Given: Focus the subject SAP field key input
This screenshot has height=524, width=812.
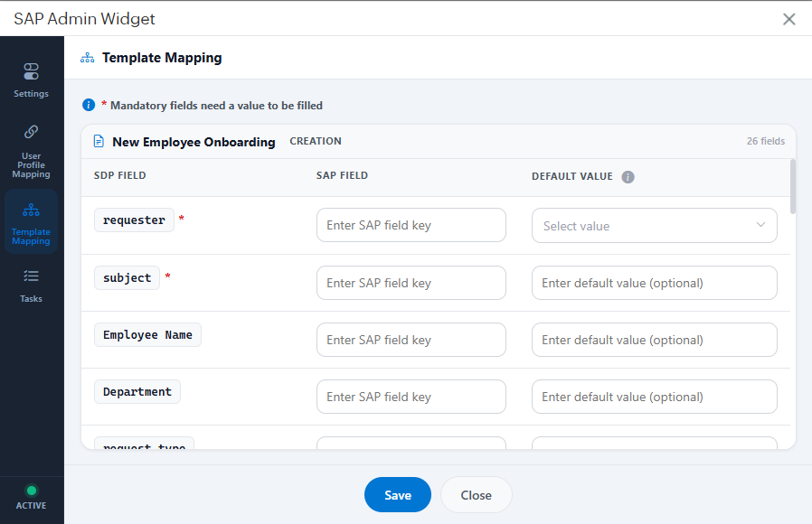Looking at the screenshot, I should point(411,283).
